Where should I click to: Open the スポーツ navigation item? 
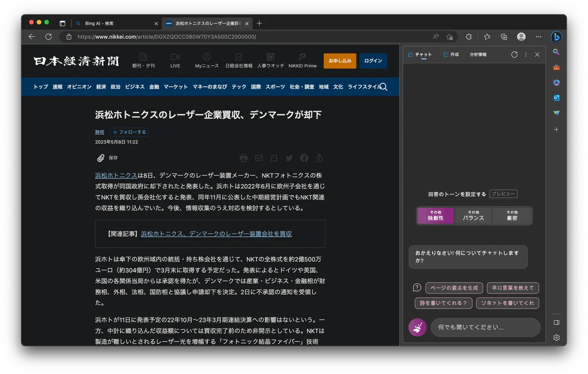click(x=275, y=87)
